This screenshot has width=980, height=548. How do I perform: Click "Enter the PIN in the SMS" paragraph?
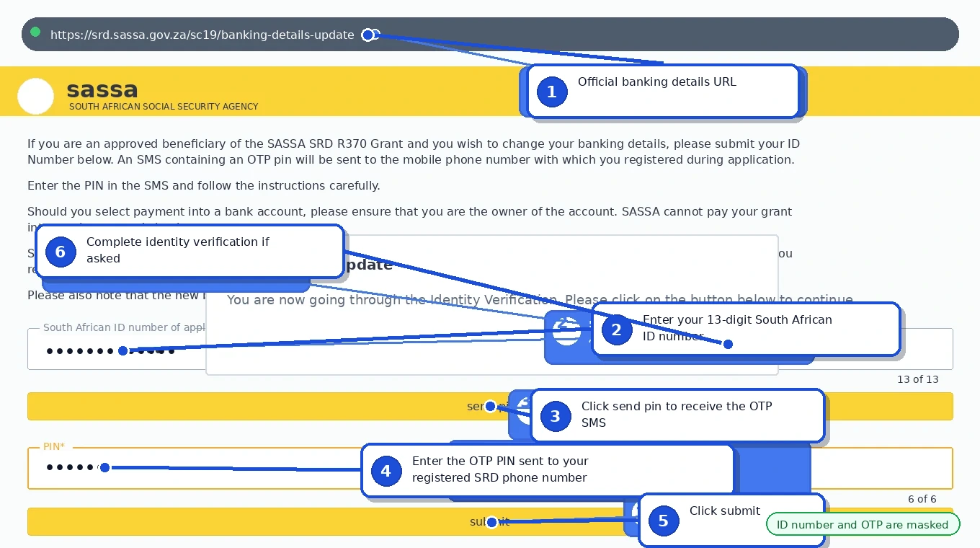click(204, 185)
